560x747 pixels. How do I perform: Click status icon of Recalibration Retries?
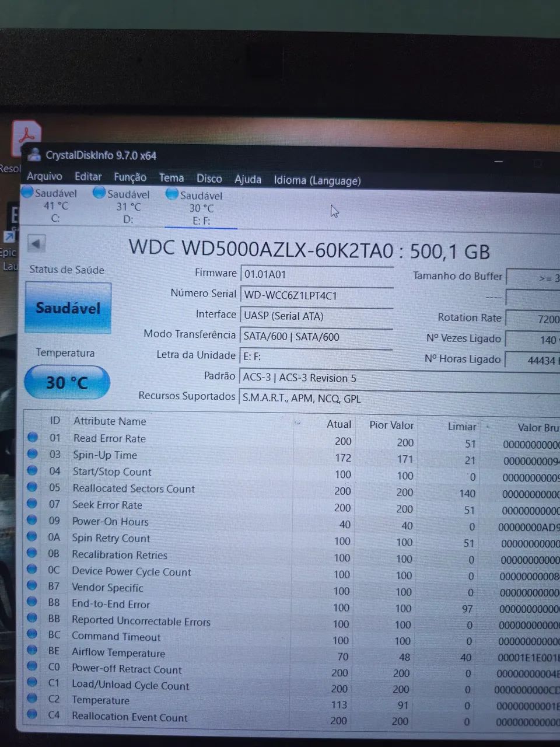33,552
